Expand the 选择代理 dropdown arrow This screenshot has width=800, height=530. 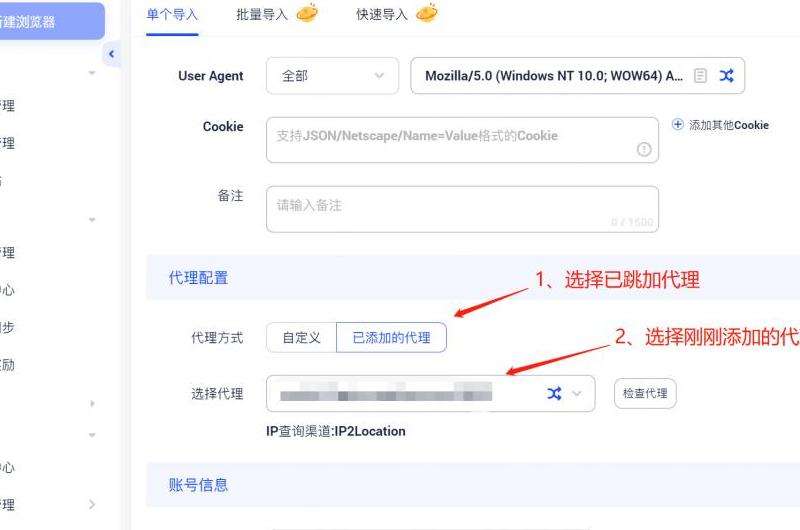(577, 393)
